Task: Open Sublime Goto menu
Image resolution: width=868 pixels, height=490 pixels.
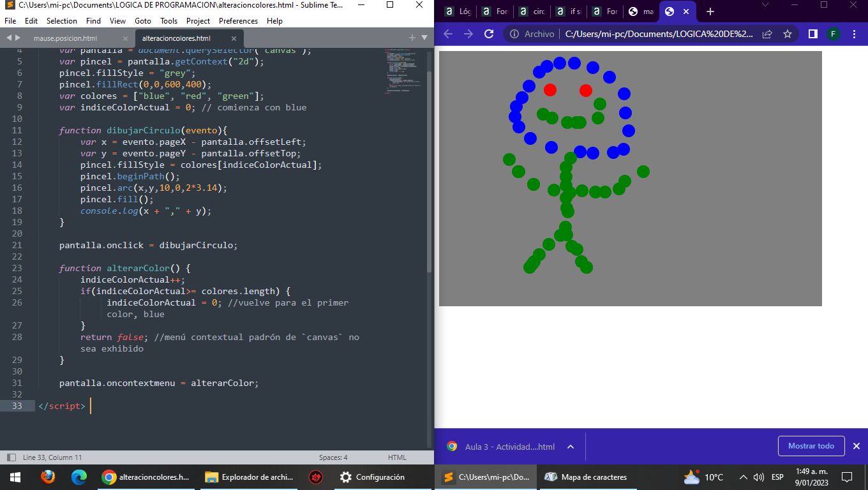Action: click(143, 21)
